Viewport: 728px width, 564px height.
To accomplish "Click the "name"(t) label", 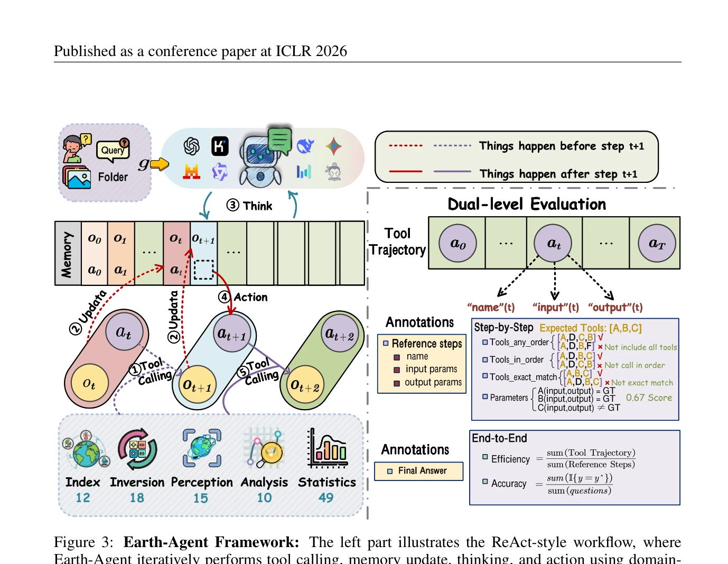I will pos(491,308).
